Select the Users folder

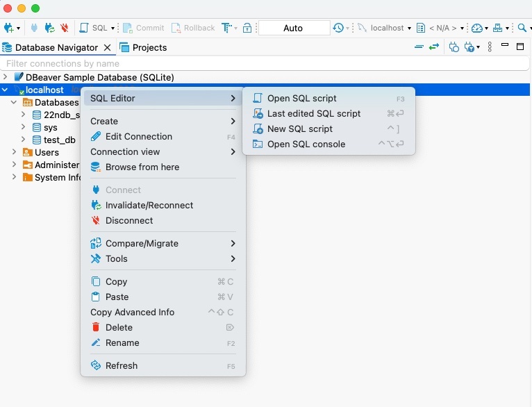click(47, 152)
